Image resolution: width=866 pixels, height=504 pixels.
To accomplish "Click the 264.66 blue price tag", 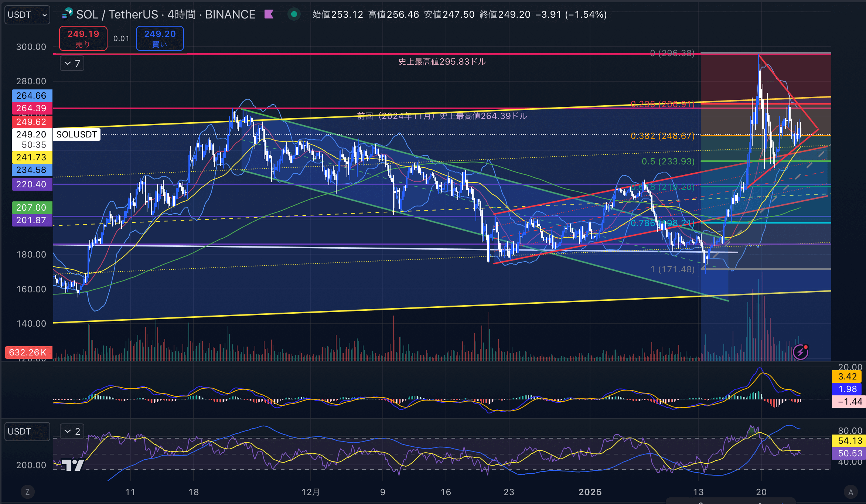I will (32, 96).
